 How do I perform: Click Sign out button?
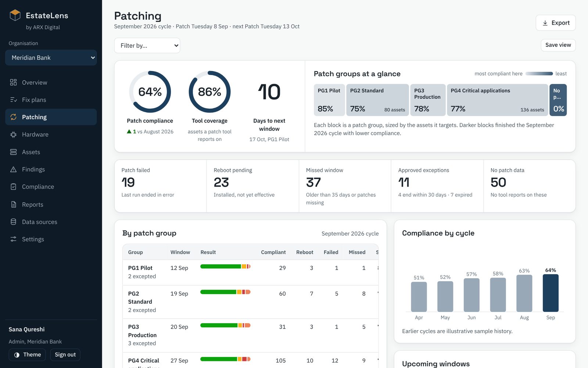65,355
